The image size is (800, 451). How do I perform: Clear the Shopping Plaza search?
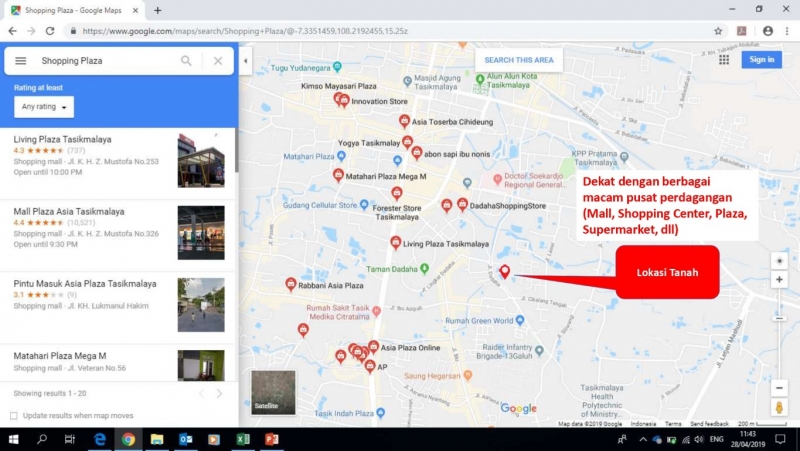coord(218,61)
